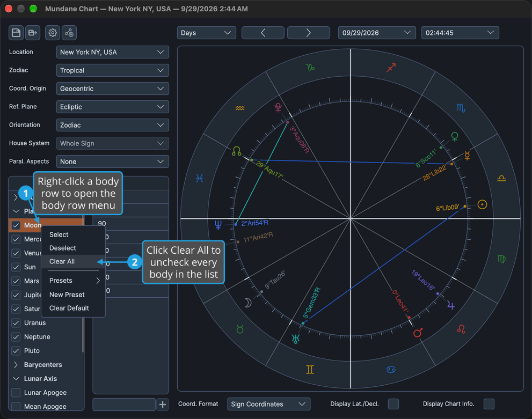
Task: Click the save chart floppy disk icon
Action: [16, 33]
